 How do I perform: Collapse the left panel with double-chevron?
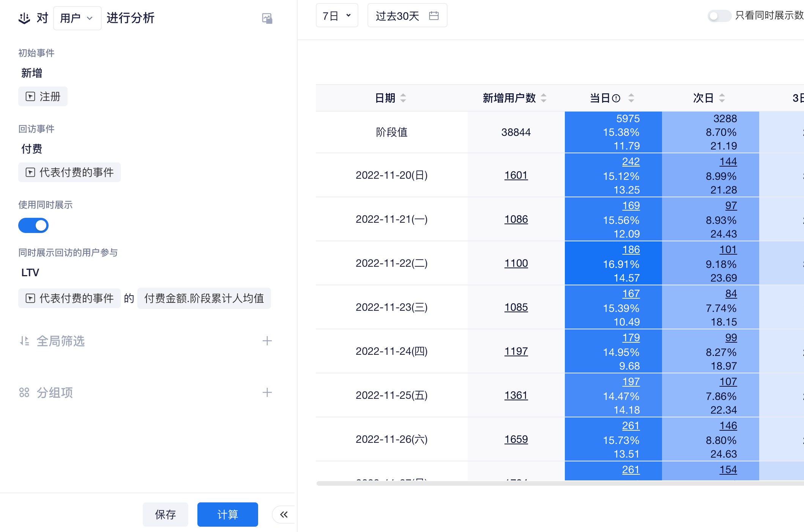tap(284, 515)
